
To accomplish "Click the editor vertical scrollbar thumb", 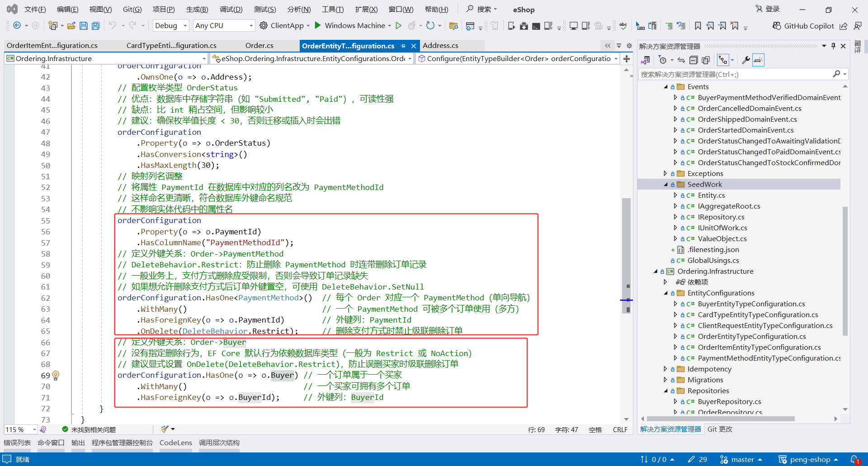I will (627, 256).
